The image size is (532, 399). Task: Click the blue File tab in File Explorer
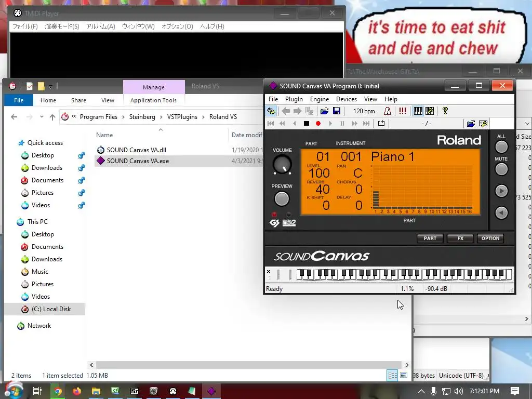pos(19,100)
